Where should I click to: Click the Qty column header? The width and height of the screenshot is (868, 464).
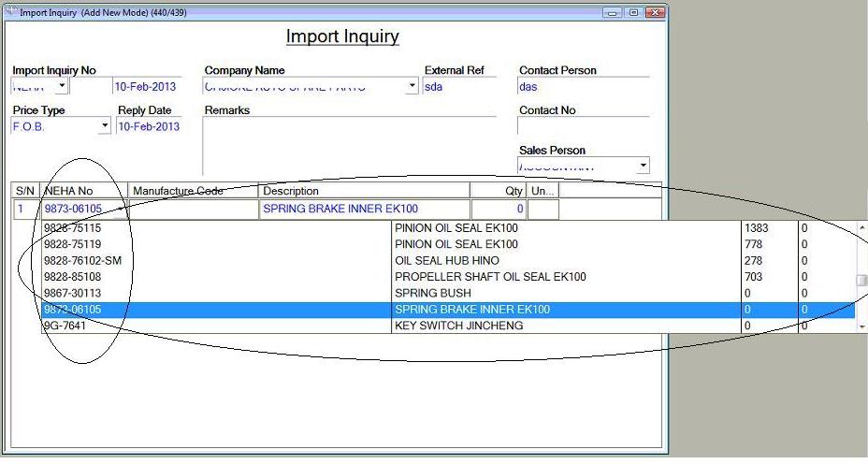tap(498, 191)
